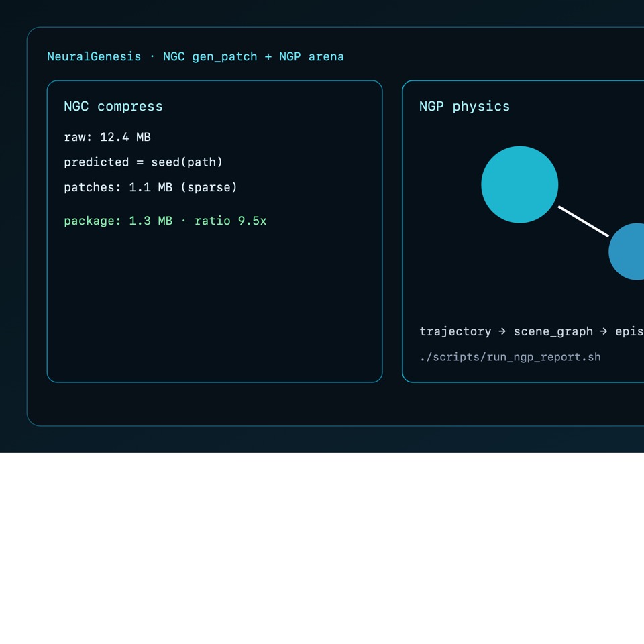
Task: Click the NeuralGenesis header title text
Action: click(x=195, y=56)
